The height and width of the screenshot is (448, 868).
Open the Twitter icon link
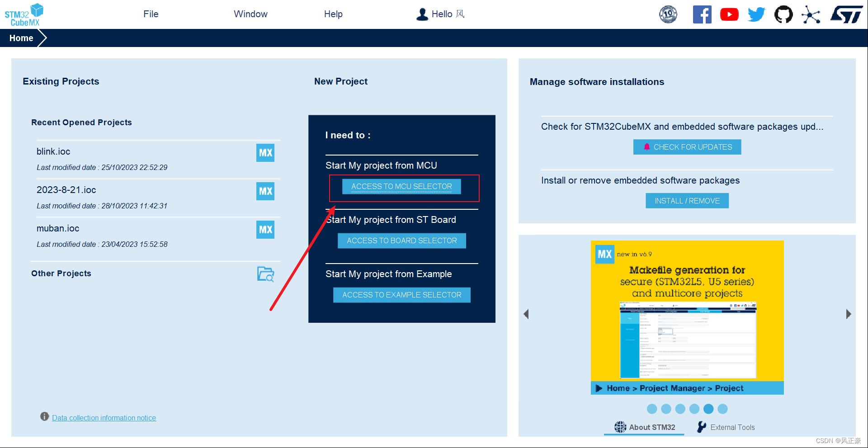(x=756, y=14)
